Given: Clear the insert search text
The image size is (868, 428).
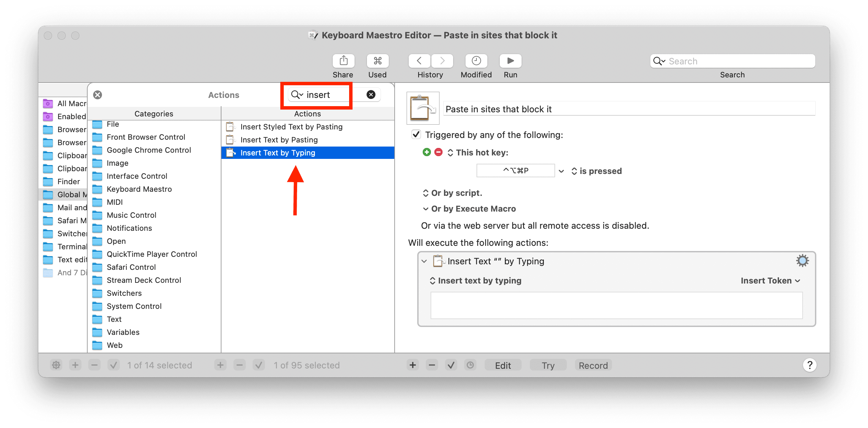Looking at the screenshot, I should [371, 95].
